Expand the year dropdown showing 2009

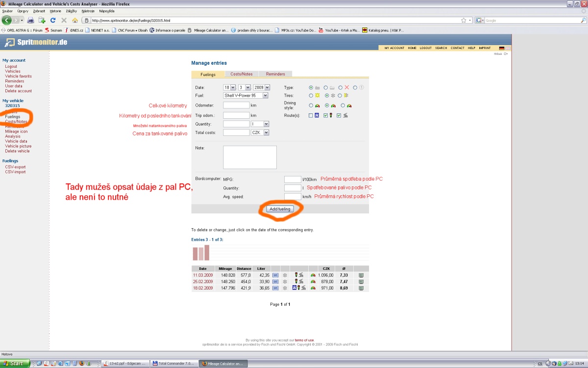262,87
